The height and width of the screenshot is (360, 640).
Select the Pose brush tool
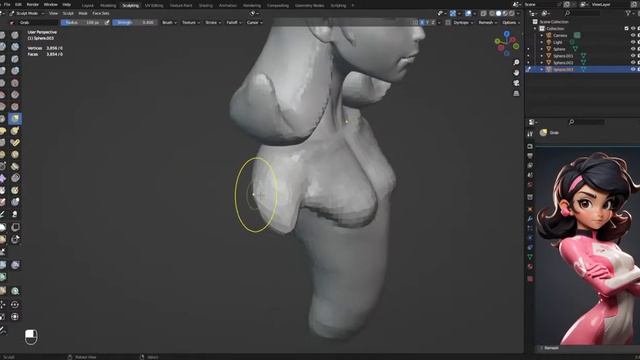pos(15,142)
